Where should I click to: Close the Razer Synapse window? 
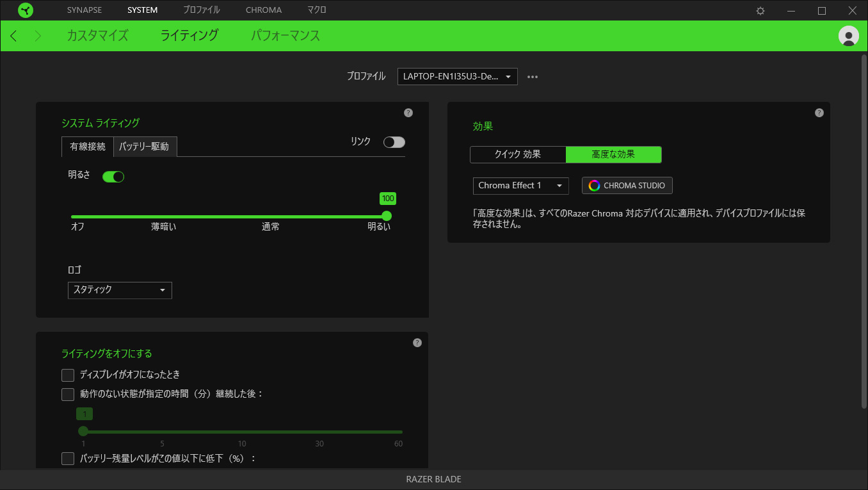(853, 11)
